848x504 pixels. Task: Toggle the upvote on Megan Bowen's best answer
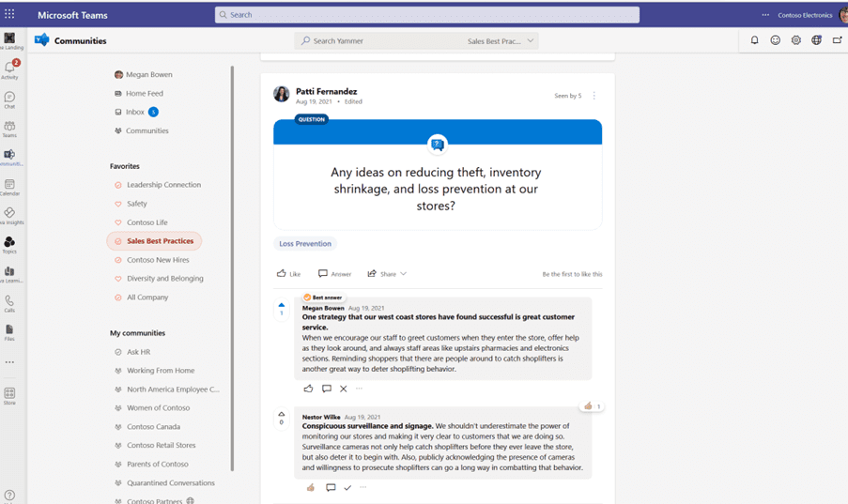(x=282, y=305)
